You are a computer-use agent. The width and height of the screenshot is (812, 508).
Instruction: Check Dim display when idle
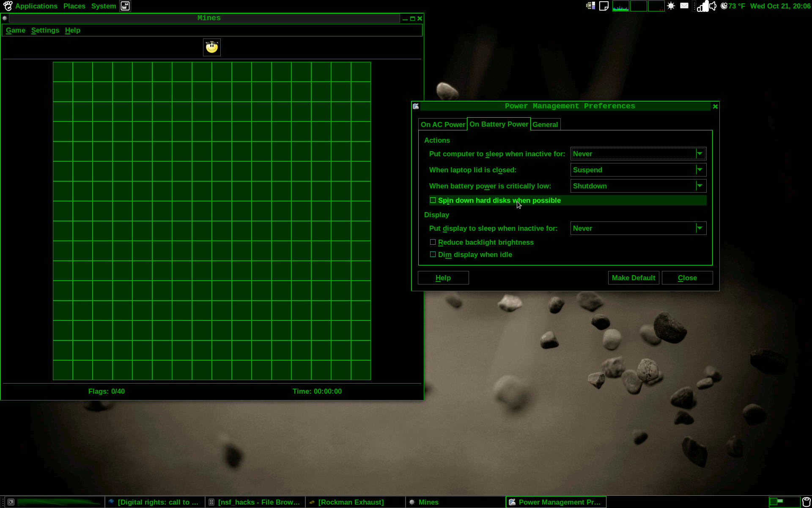point(433,254)
